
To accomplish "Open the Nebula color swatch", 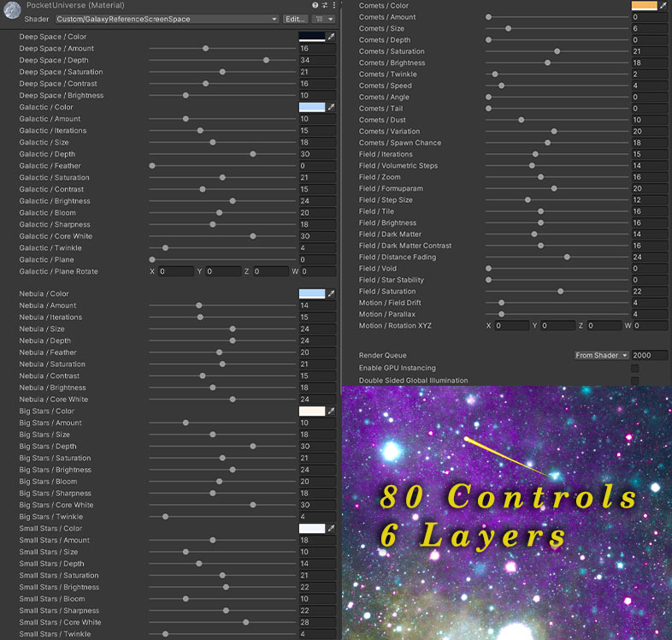I will 311,293.
